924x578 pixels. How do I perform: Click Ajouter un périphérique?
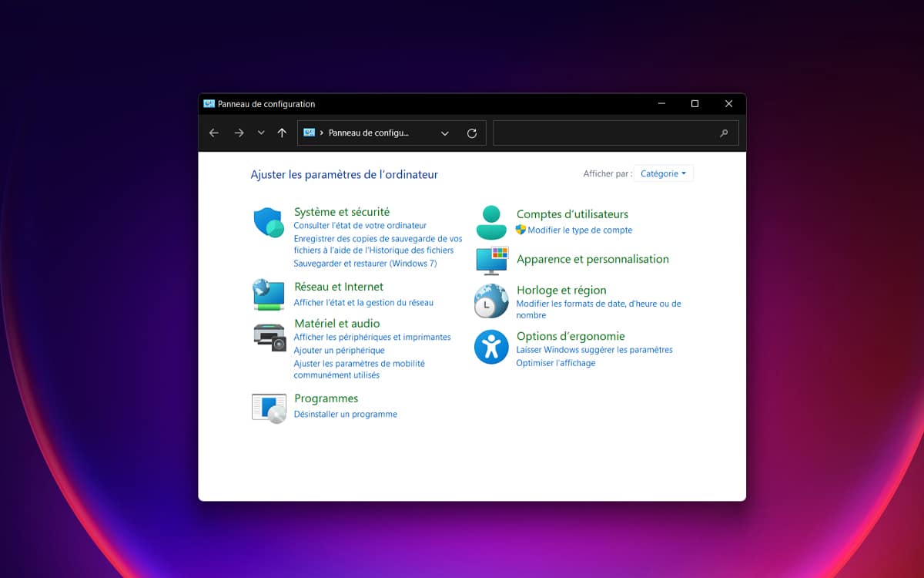coord(339,350)
